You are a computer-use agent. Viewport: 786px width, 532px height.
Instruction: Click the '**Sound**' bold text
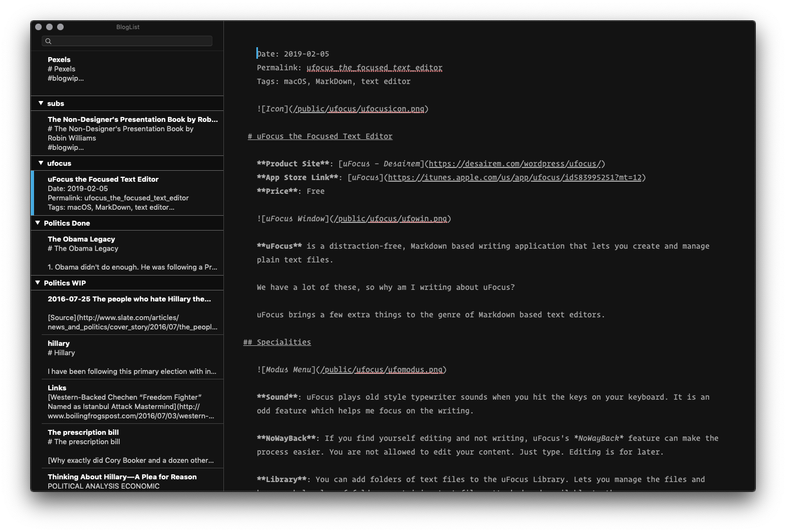pos(277,397)
